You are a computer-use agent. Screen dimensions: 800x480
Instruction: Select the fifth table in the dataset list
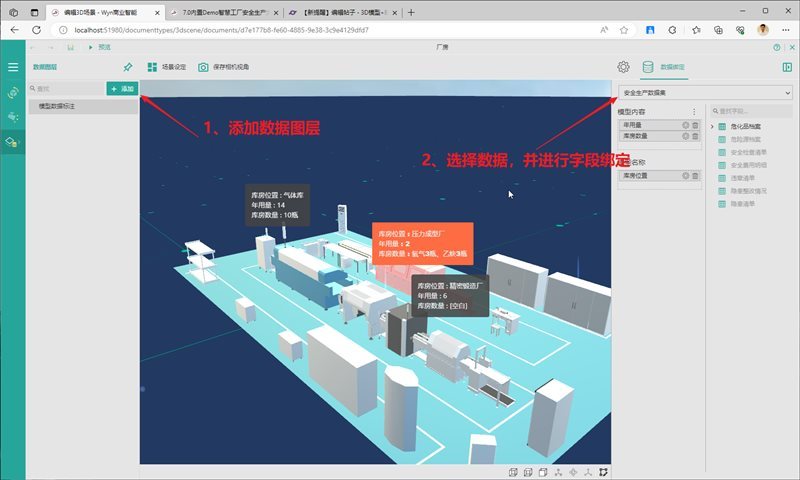(x=736, y=178)
